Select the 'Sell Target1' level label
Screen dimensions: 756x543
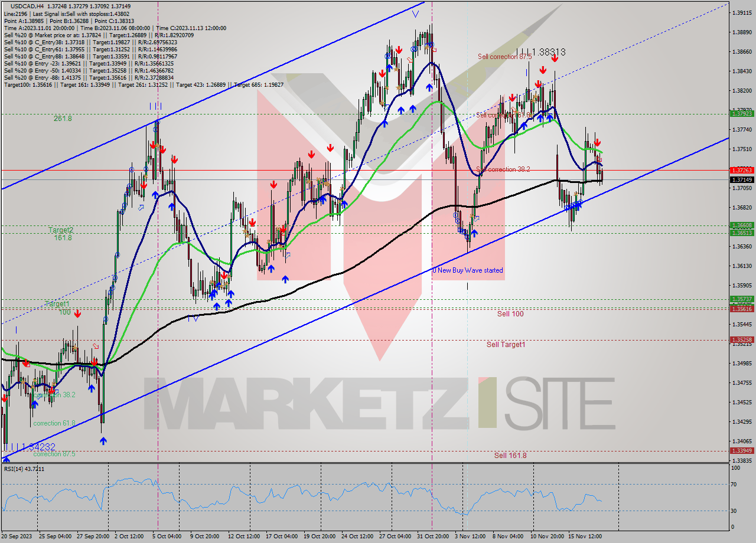click(x=506, y=344)
